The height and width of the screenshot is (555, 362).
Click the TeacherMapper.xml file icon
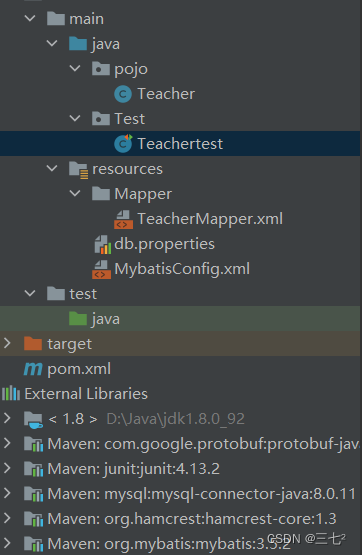(123, 219)
